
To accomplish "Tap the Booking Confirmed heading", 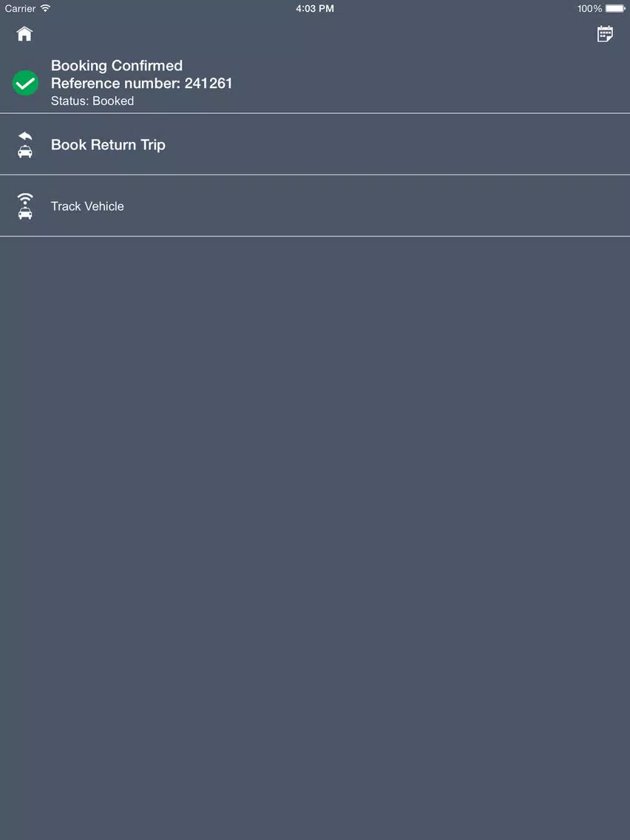I will 117,65.
